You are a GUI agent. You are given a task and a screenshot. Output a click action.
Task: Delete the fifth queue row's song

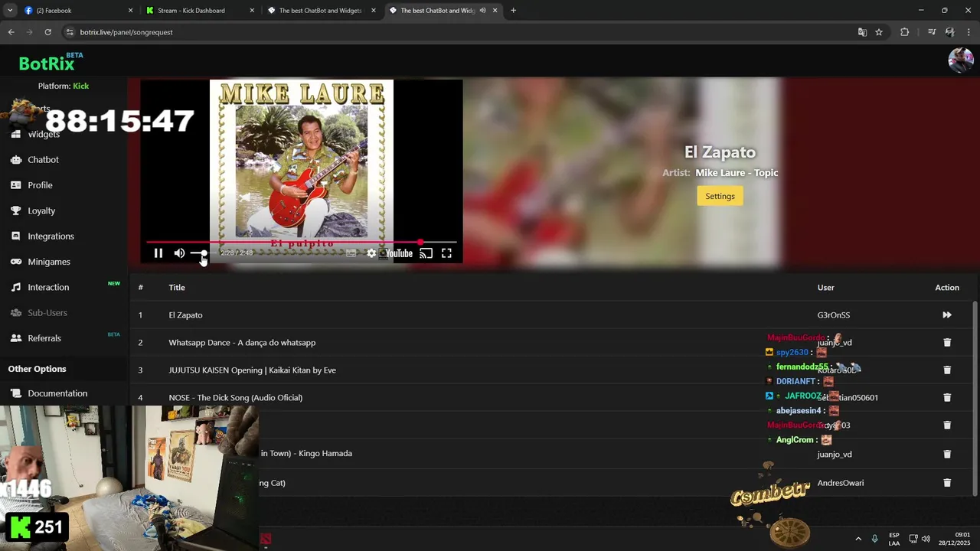tap(947, 425)
